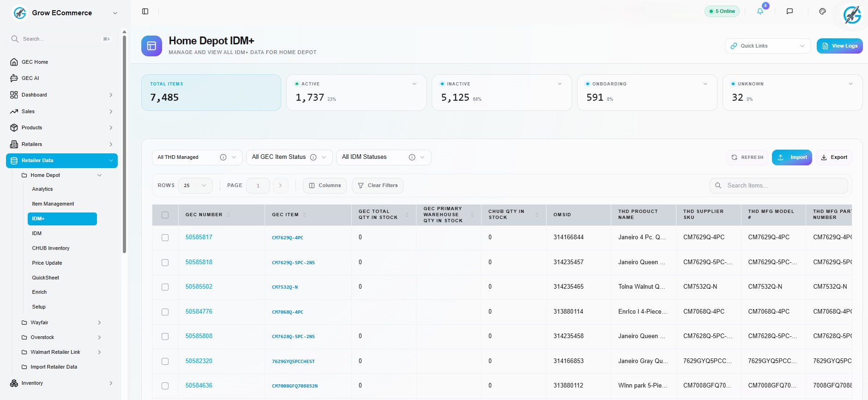The height and width of the screenshot is (400, 868).
Task: Expand the Onboarding stat card chevron
Action: pyautogui.click(x=705, y=84)
